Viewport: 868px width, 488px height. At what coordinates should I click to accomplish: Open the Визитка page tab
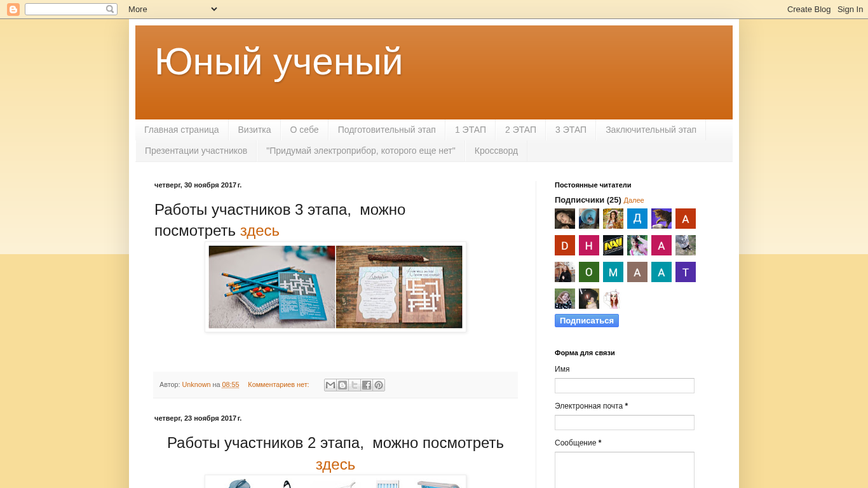click(x=254, y=130)
